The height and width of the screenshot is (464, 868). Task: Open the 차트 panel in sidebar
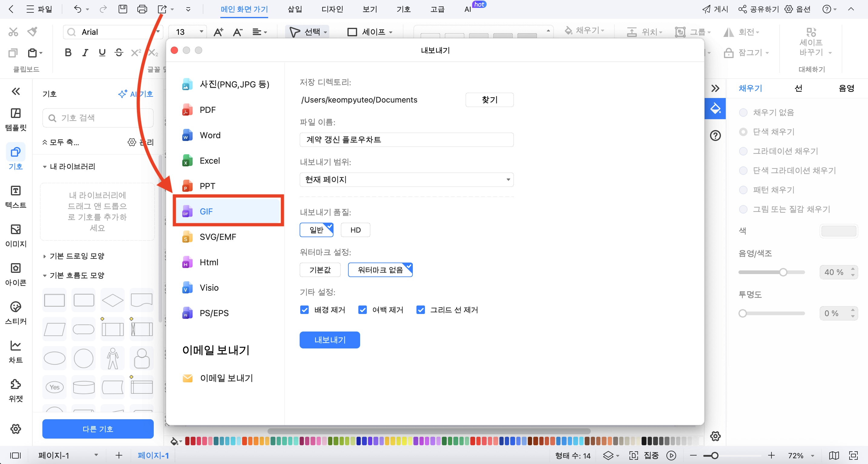(x=15, y=351)
